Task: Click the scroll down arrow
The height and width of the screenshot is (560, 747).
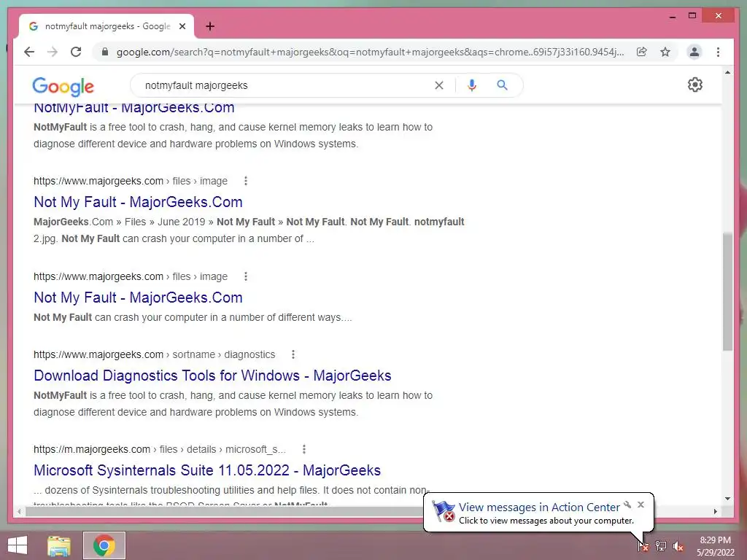Action: [x=727, y=499]
